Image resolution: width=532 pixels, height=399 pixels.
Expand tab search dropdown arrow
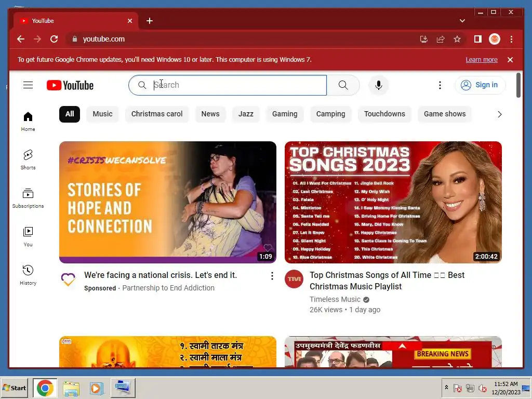click(462, 21)
